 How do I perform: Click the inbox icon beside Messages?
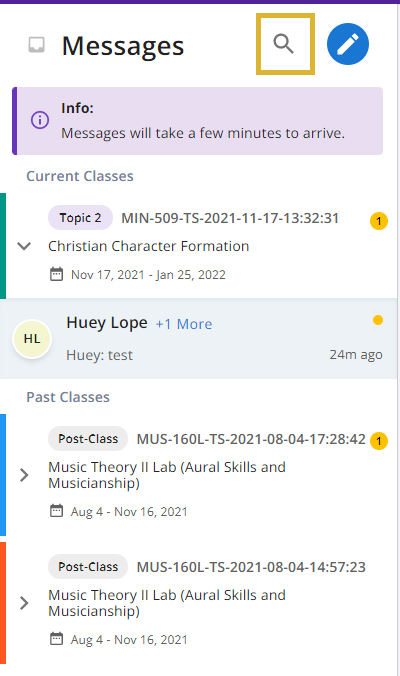pyautogui.click(x=36, y=45)
